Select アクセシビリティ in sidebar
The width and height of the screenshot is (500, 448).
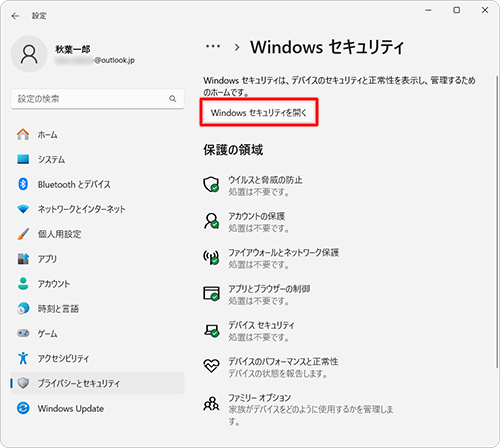[x=97, y=358]
